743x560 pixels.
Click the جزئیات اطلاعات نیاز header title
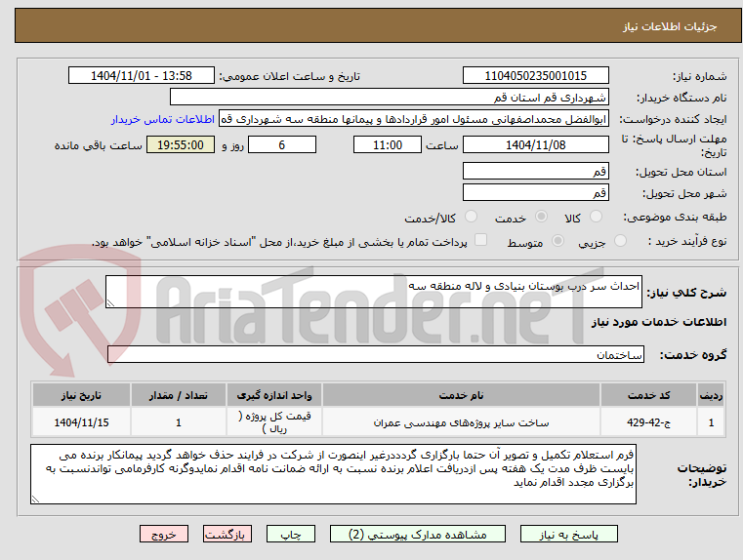pyautogui.click(x=670, y=26)
